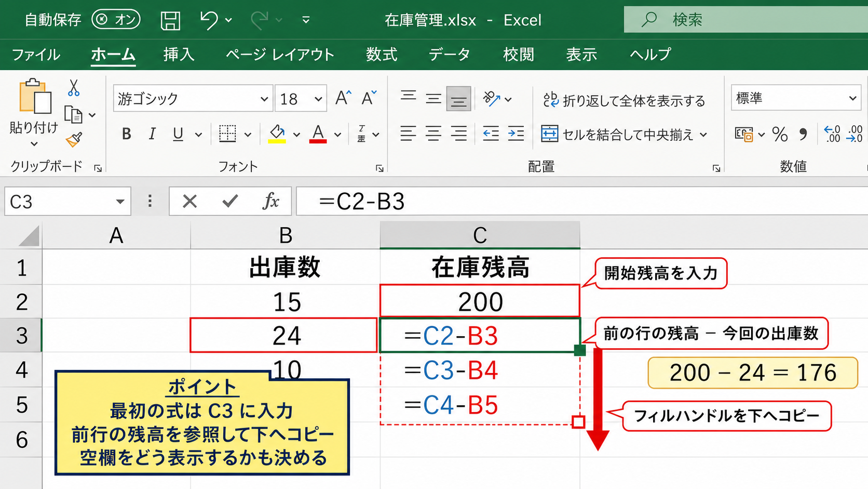Open the 表示 tab
868x489 pixels.
click(581, 55)
